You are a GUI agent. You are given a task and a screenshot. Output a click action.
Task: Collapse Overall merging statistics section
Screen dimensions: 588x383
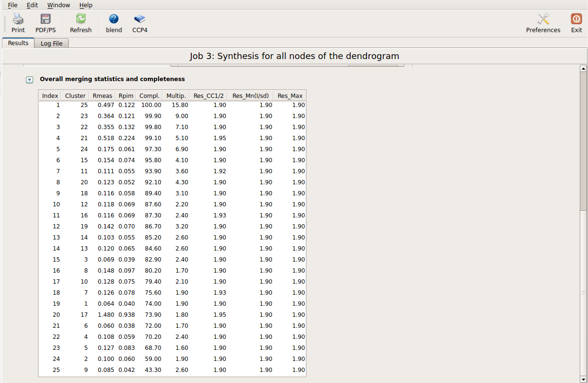[x=29, y=80]
